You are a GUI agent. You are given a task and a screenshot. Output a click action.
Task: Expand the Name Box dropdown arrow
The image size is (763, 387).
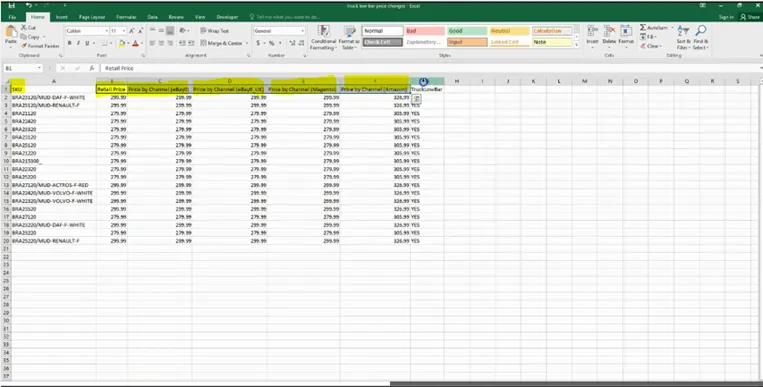coord(39,68)
